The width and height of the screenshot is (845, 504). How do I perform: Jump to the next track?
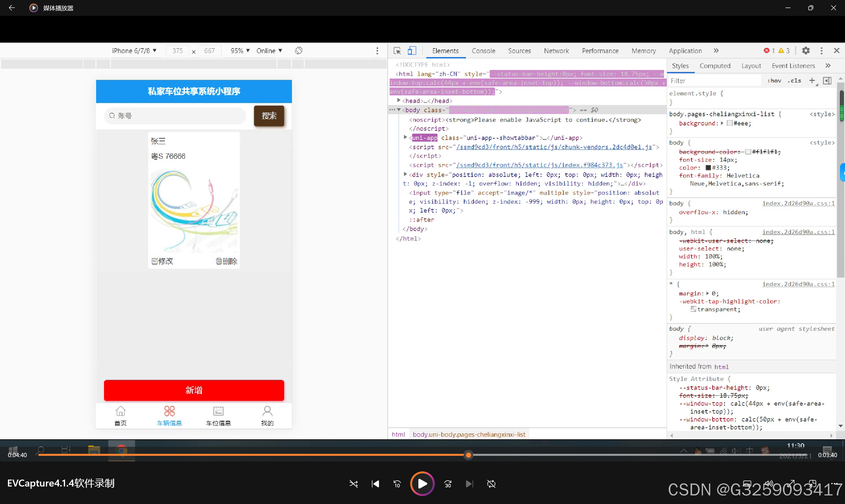(469, 484)
